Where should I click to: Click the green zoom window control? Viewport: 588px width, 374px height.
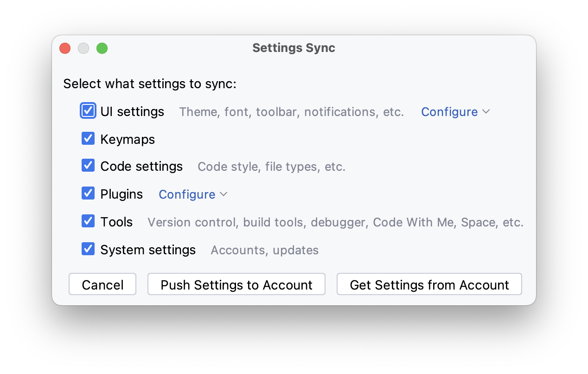[x=102, y=48]
